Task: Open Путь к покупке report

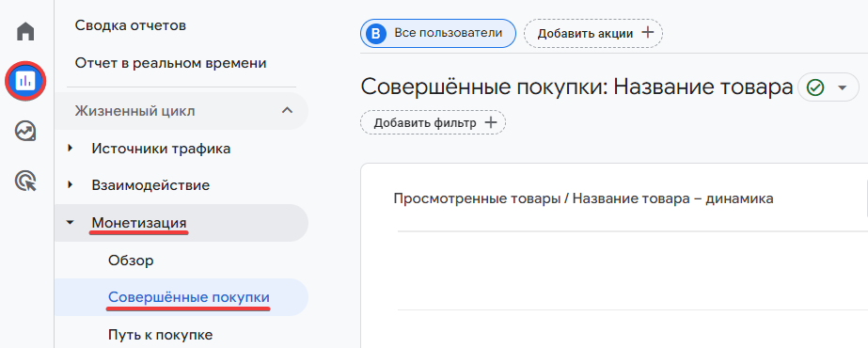Action: (161, 335)
